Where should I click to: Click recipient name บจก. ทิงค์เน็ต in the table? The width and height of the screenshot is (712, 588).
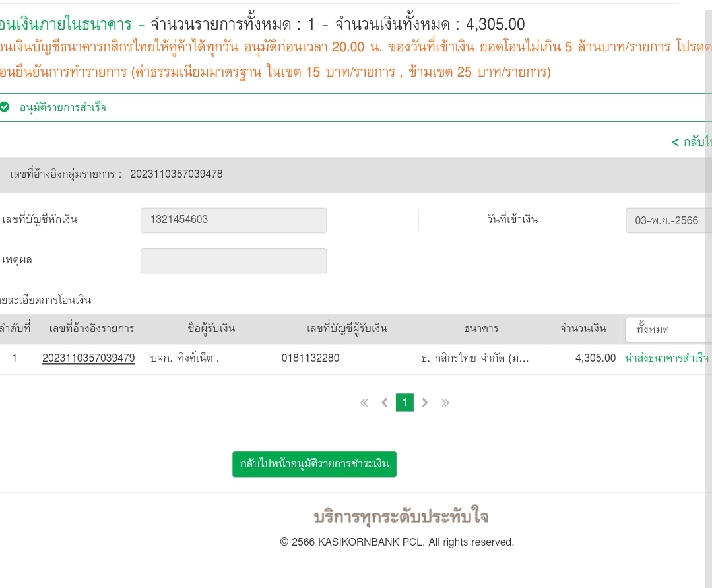point(185,358)
